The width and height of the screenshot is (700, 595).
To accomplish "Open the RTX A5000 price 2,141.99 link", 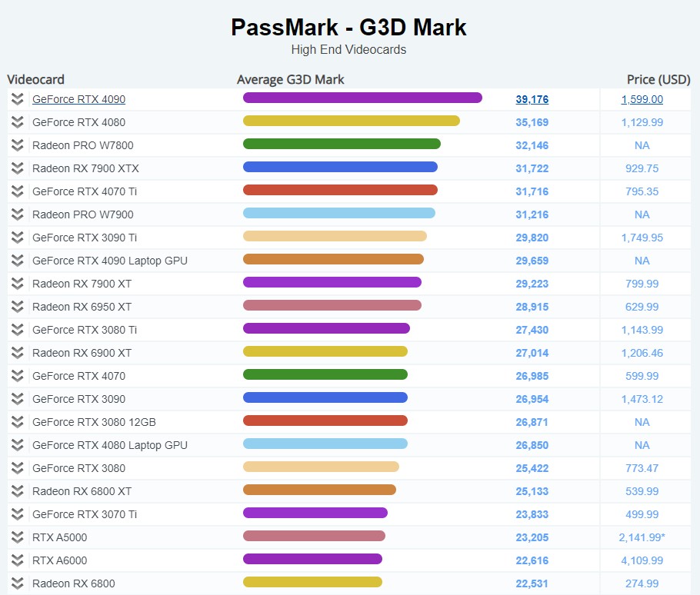I will (642, 537).
